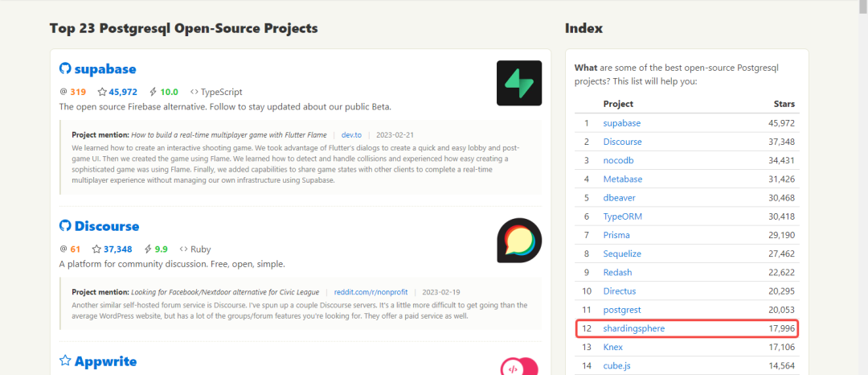The height and width of the screenshot is (375, 868).
Task: Click the lightning activity icon beside 10.0
Action: point(154,92)
